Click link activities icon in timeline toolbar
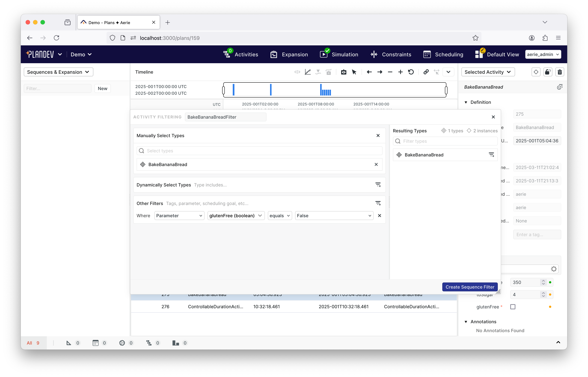588x377 pixels. [x=426, y=72]
